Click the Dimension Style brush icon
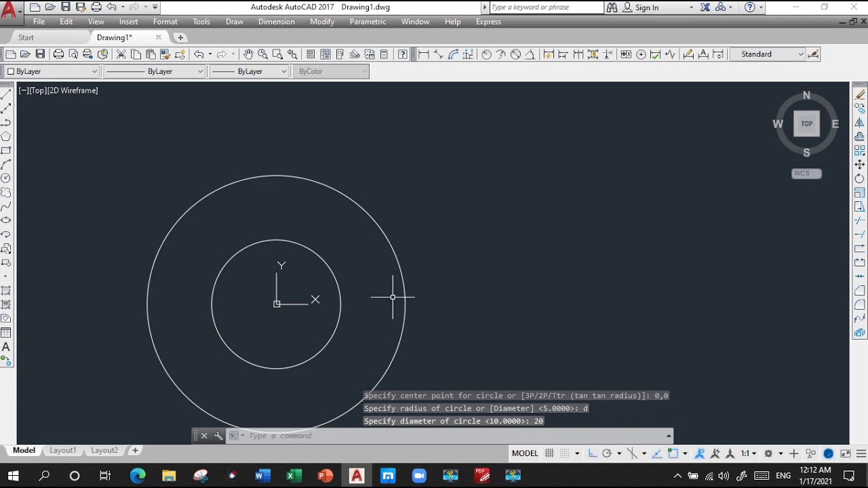The image size is (868, 488). coord(813,54)
